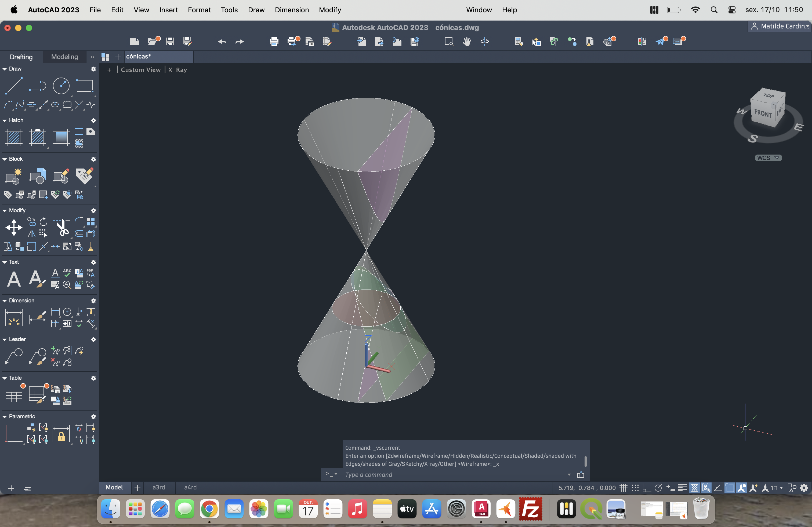812x527 pixels.
Task: Open the WCS coordinate system dropdown
Action: [768, 158]
